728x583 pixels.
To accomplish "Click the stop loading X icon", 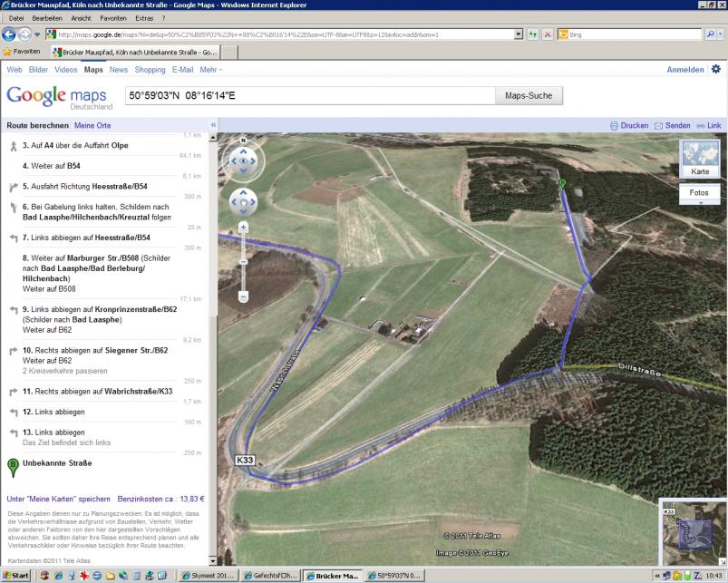I will [548, 34].
